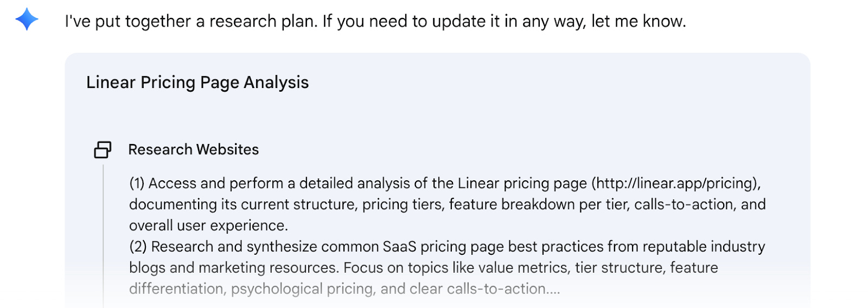Open the linear.app/pricing URL
Screen dimensions: 868x308
675,184
